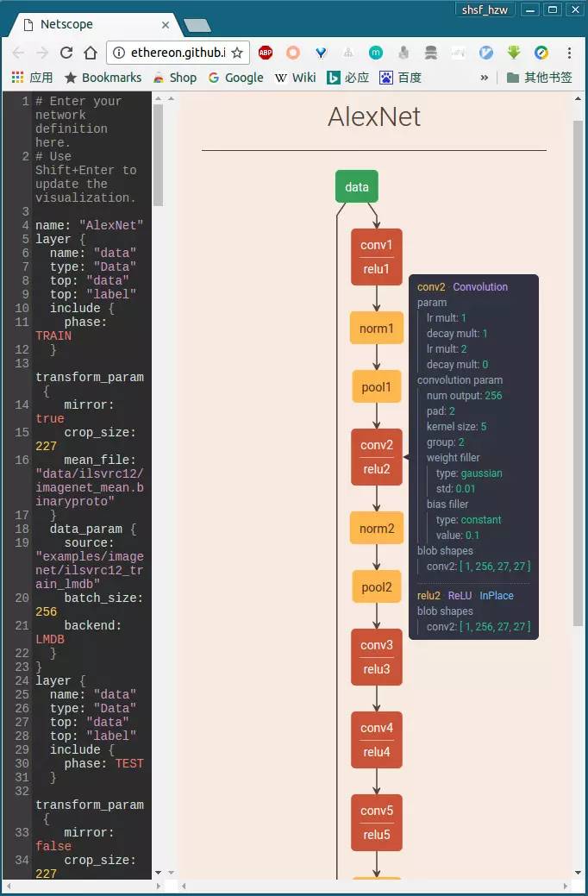588x896 pixels.
Task: Open the Google bookmark
Action: [236, 77]
